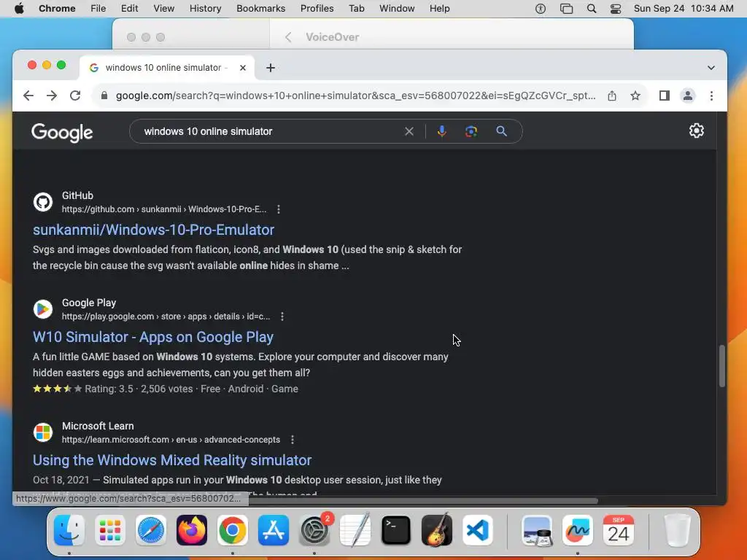
Task: Search by image with Google Lens
Action: (471, 131)
